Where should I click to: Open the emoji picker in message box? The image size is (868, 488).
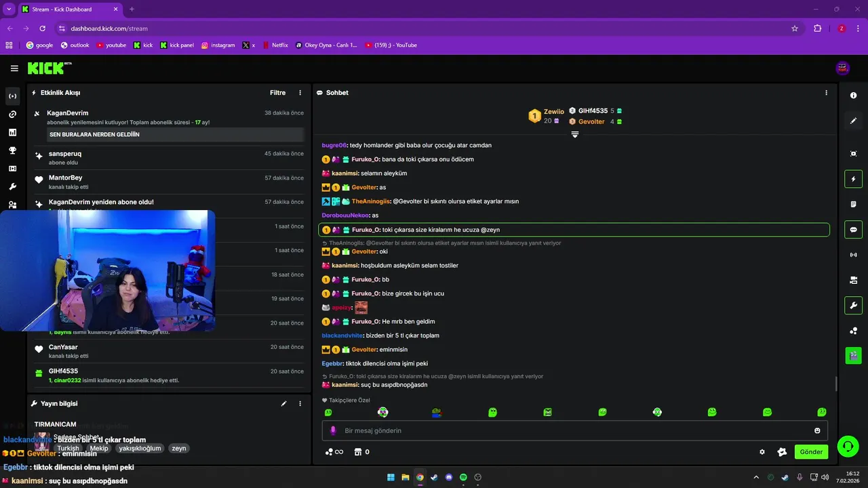tap(817, 430)
